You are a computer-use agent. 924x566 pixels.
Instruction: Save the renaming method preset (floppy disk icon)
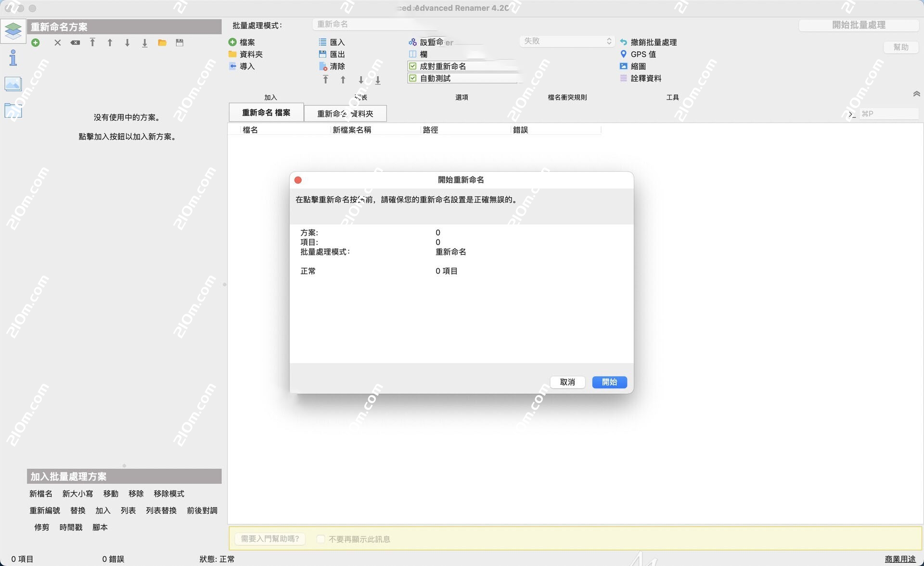coord(180,42)
